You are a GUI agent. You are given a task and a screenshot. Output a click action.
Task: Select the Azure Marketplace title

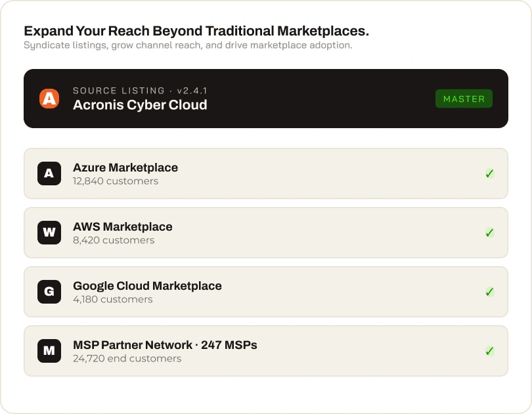pos(125,168)
